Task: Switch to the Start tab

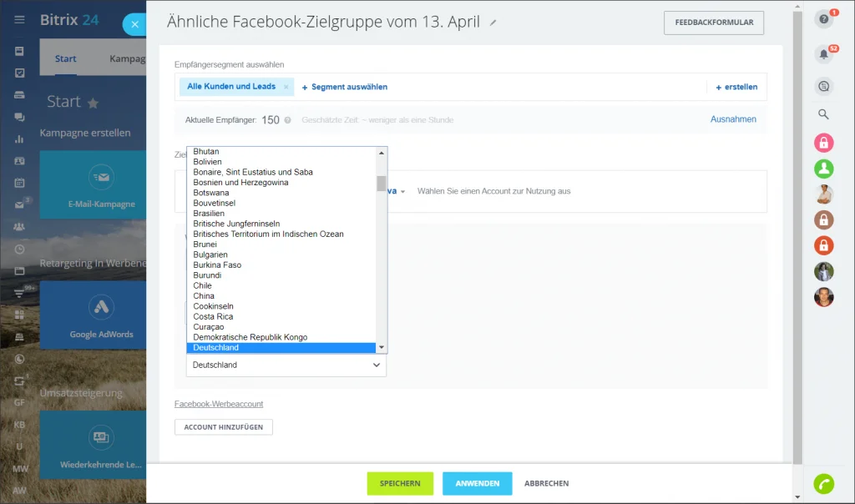Action: tap(65, 59)
